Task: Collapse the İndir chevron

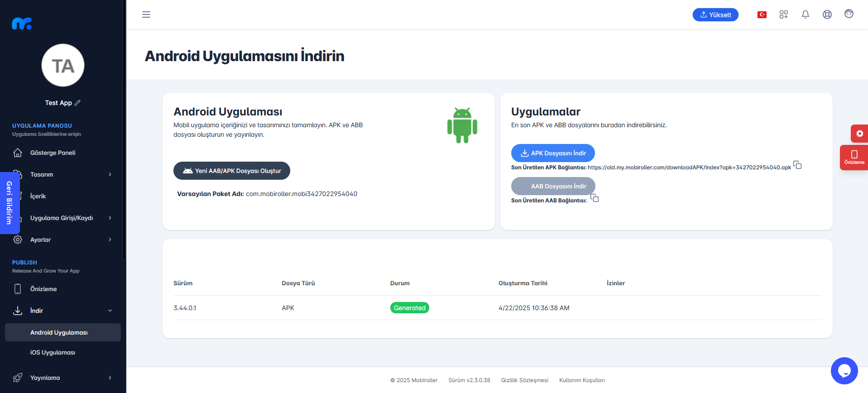Action: tap(110, 311)
